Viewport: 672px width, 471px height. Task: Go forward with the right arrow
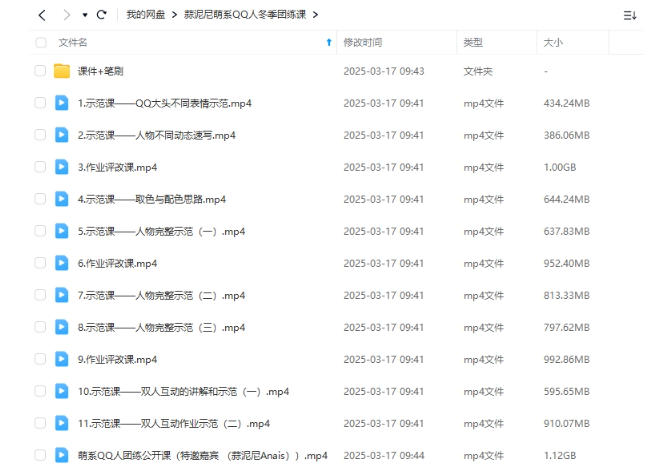[x=66, y=15]
